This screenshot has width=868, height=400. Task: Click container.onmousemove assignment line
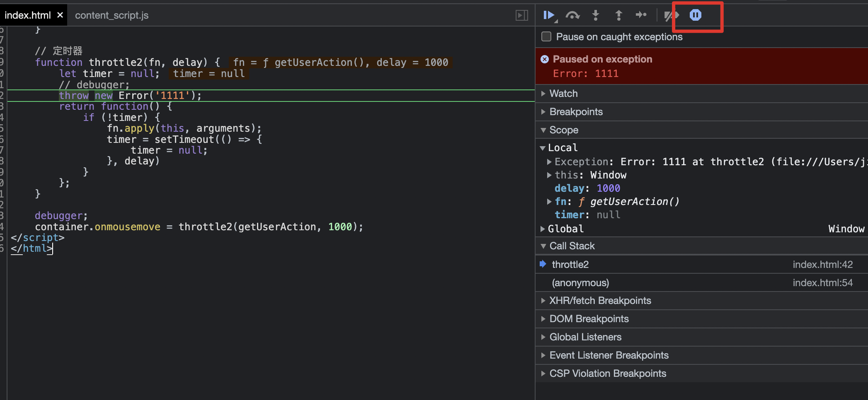(x=199, y=227)
